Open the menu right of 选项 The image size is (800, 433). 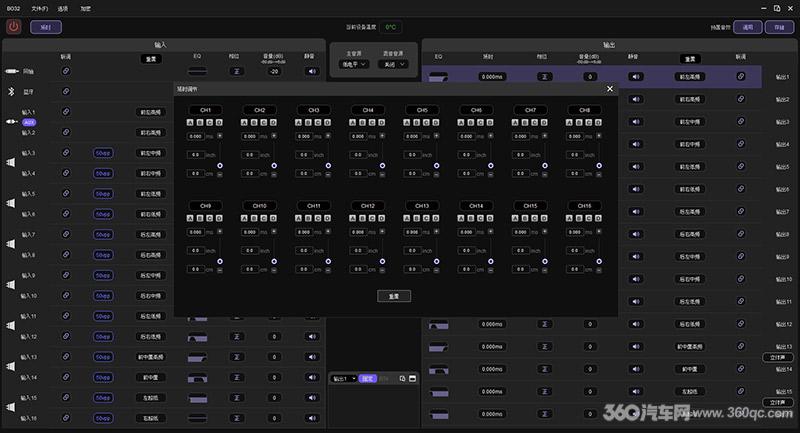point(86,9)
